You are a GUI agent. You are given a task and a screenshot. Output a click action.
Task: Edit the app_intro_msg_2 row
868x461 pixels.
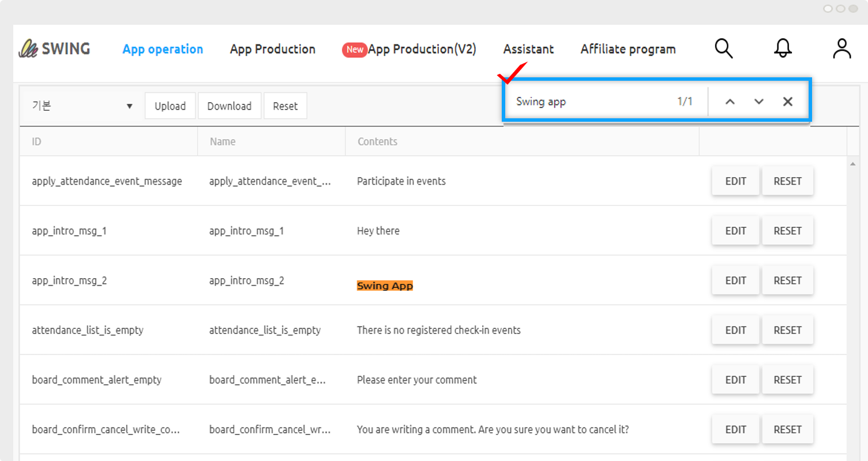point(735,280)
